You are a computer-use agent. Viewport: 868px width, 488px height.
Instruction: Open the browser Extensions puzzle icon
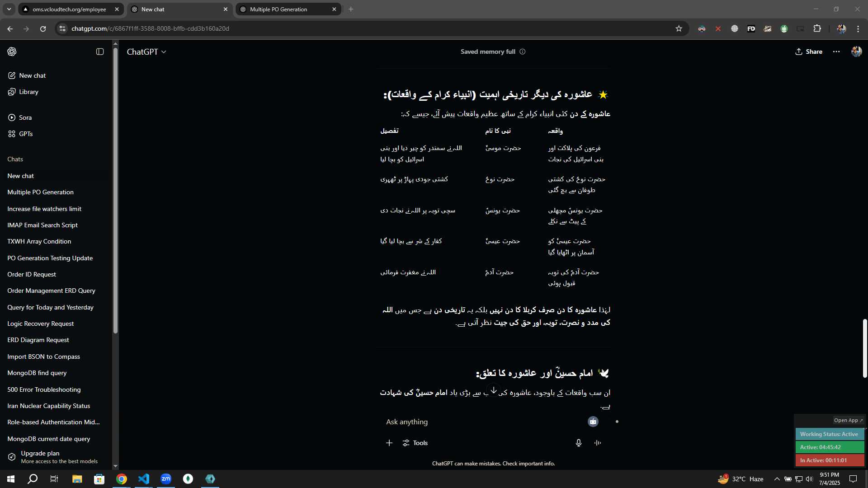[x=817, y=28]
